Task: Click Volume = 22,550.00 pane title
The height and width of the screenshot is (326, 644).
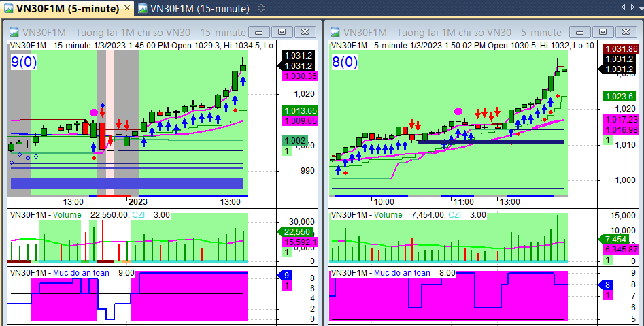Action: point(90,215)
